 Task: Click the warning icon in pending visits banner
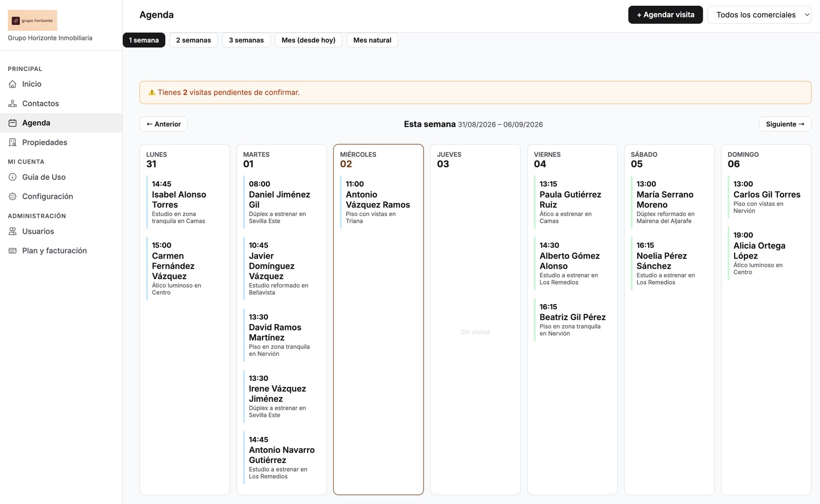(x=152, y=93)
